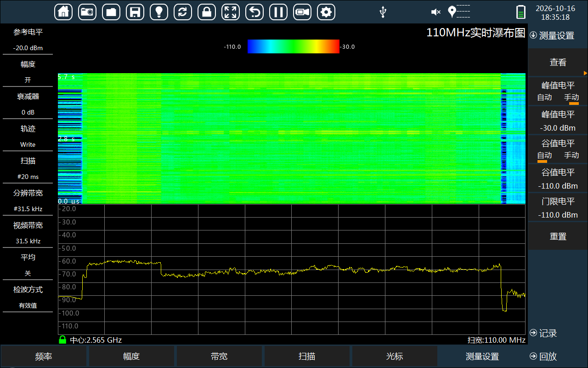The image size is (588, 368).
Task: Click the refresh arrows icon
Action: [x=183, y=12]
